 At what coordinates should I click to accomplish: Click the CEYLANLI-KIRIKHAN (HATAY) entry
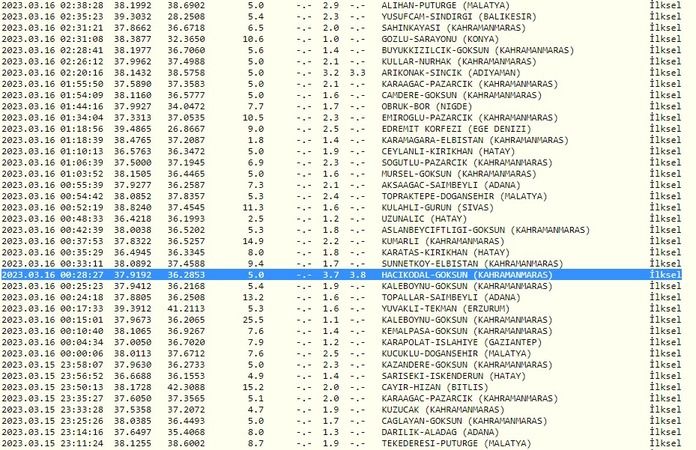(x=441, y=151)
